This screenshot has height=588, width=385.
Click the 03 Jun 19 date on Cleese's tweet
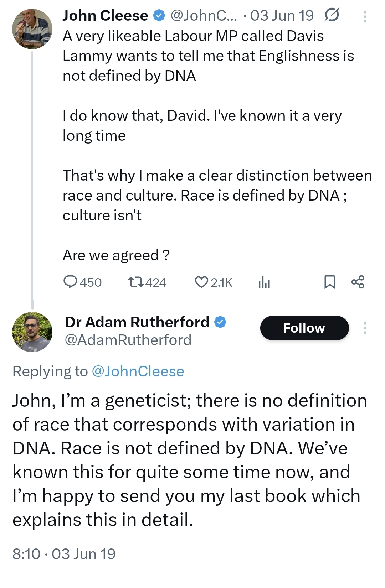click(x=282, y=16)
